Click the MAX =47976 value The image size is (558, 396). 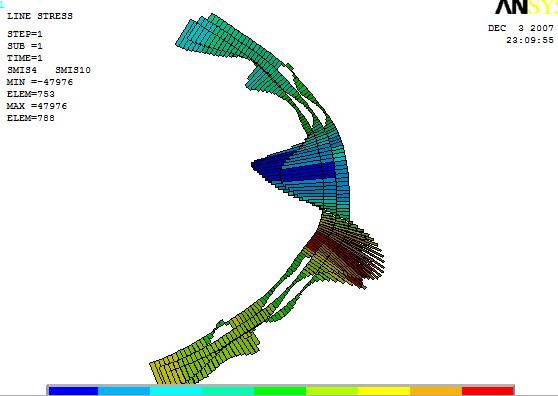[37, 106]
